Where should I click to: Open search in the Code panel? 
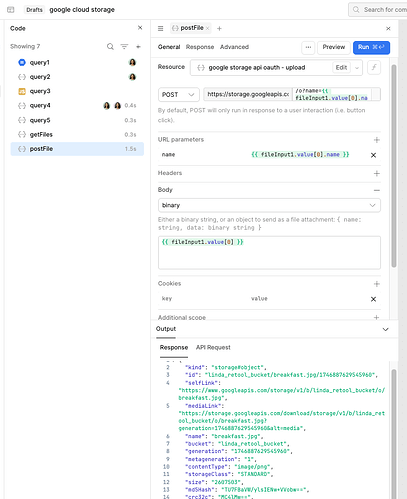pyautogui.click(x=110, y=47)
